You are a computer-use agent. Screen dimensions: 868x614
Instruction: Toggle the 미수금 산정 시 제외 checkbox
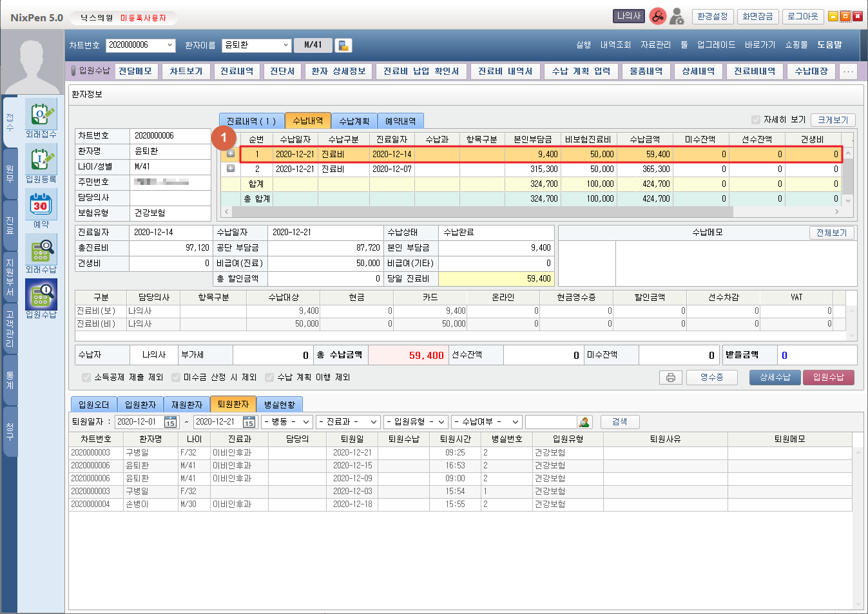tap(176, 378)
